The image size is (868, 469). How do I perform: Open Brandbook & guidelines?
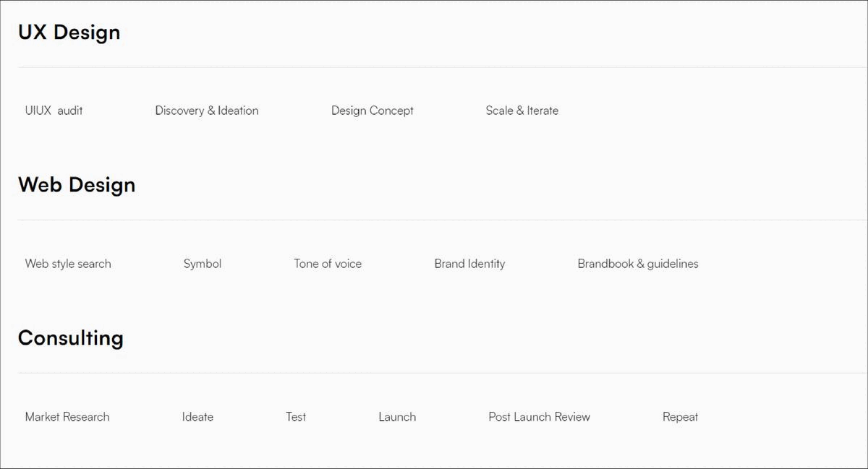tap(638, 264)
